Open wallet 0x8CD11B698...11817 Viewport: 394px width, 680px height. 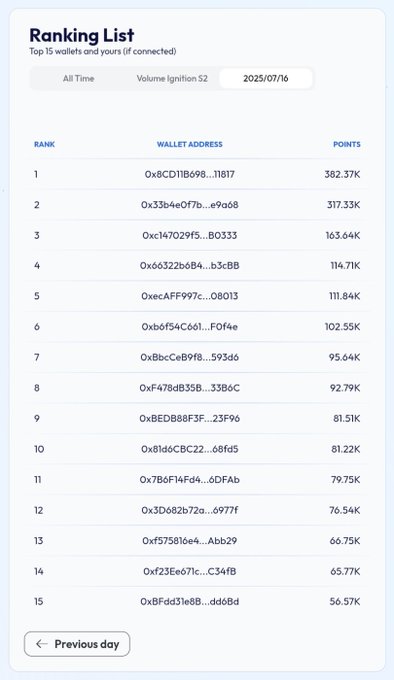pyautogui.click(x=190, y=174)
